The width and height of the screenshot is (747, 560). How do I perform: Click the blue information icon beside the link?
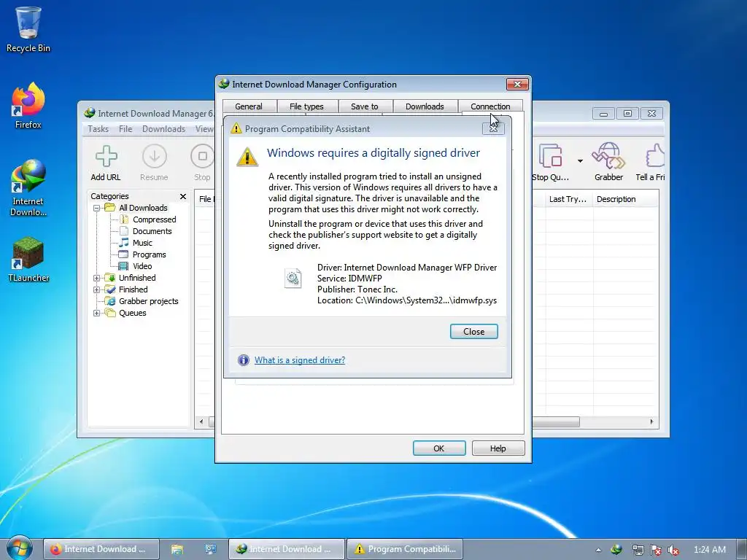pos(244,360)
